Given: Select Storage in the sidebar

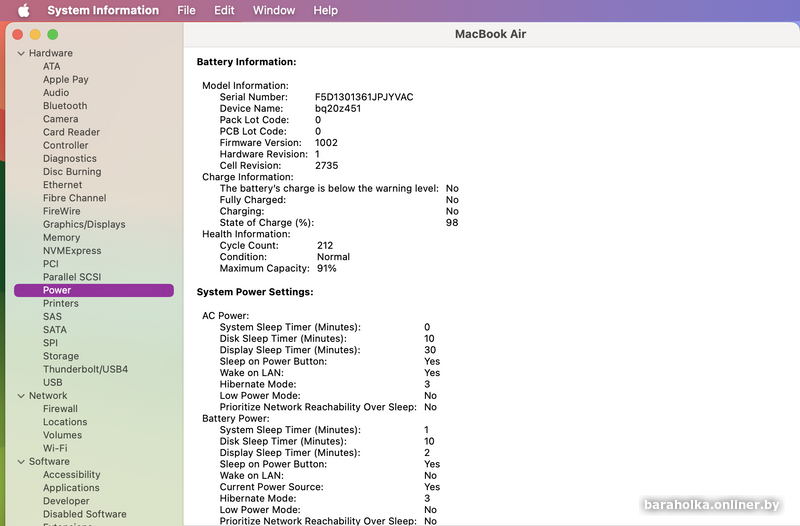Looking at the screenshot, I should click(61, 356).
